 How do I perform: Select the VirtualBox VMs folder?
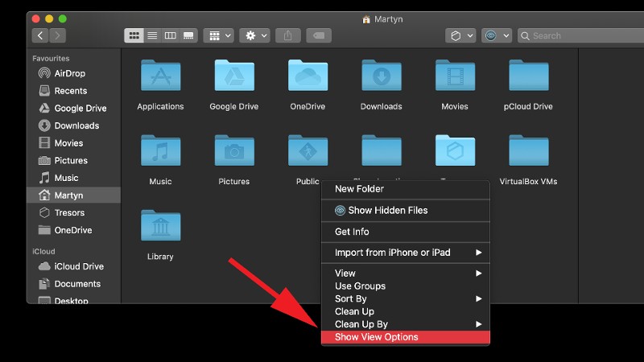click(x=528, y=150)
